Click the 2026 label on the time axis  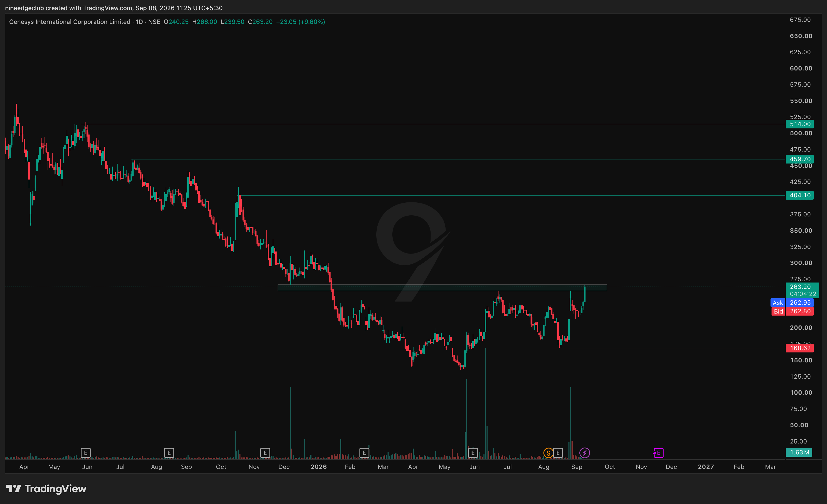(319, 467)
